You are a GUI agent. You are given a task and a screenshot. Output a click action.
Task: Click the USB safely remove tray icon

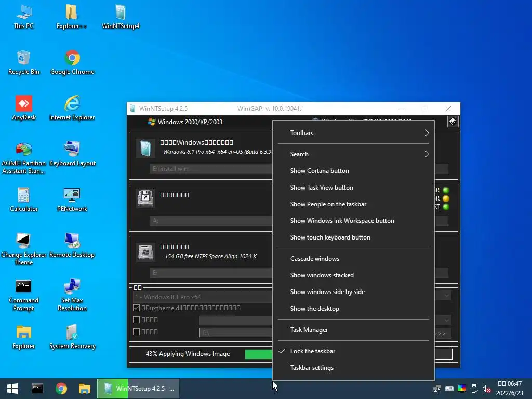(x=474, y=389)
